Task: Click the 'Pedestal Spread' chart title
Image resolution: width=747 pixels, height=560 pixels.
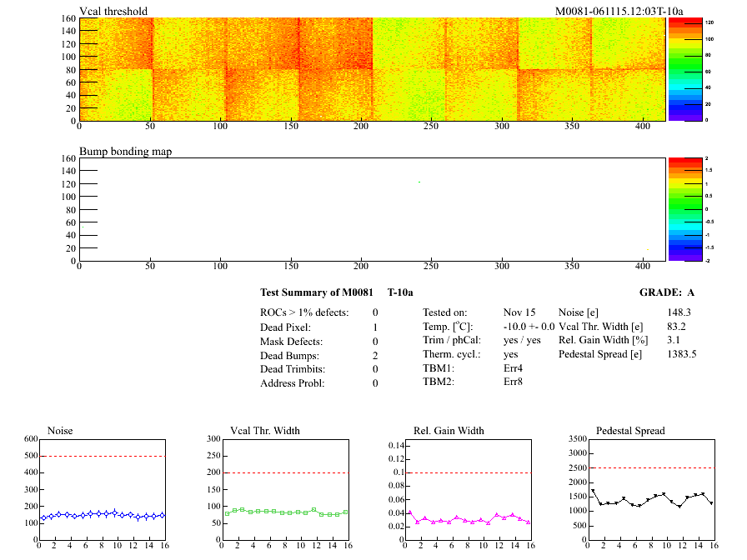Action: pyautogui.click(x=630, y=431)
